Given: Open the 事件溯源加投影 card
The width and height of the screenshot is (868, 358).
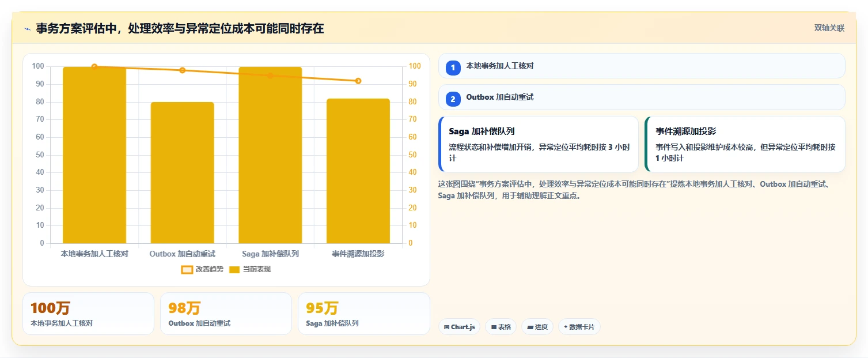Looking at the screenshot, I should 745,144.
